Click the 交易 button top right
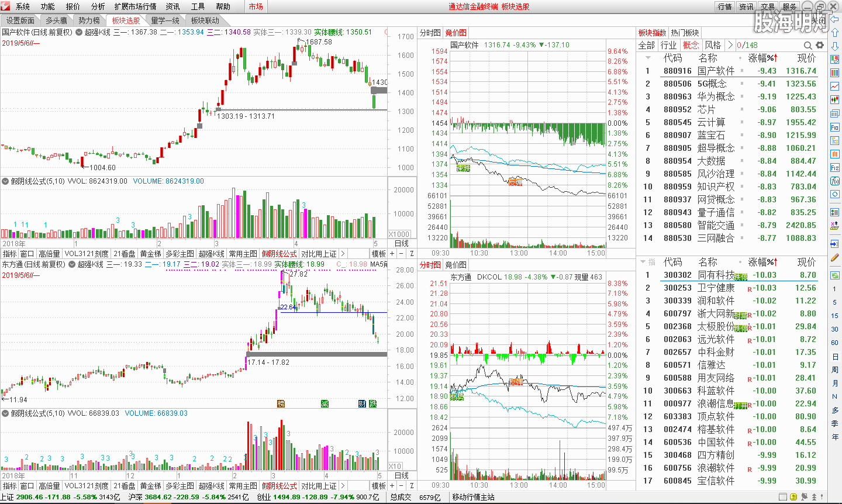842x504 pixels. pyautogui.click(x=768, y=6)
